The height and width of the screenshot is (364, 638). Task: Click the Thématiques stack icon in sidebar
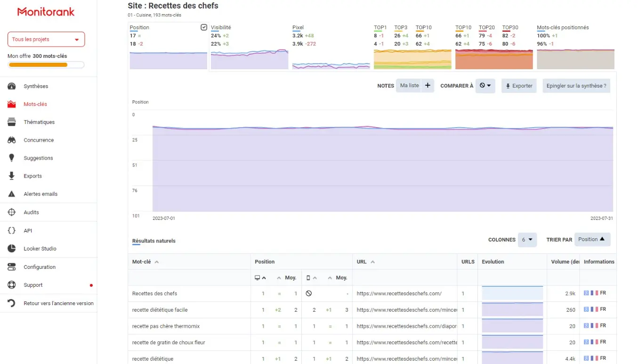(x=12, y=122)
